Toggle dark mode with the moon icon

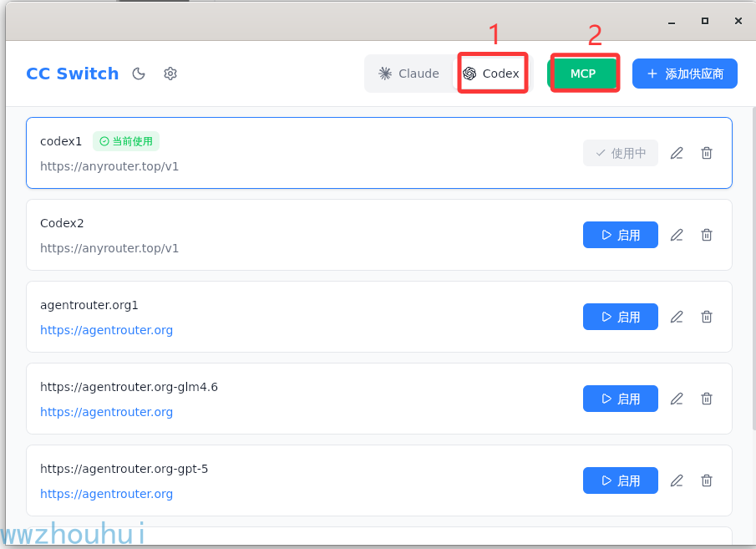[139, 74]
